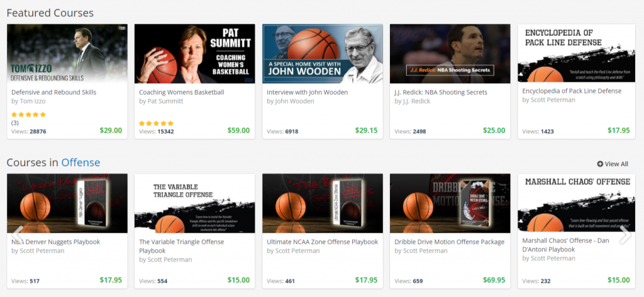Image resolution: width=644 pixels, height=297 pixels.
Task: Click the View All link
Action: tap(613, 164)
